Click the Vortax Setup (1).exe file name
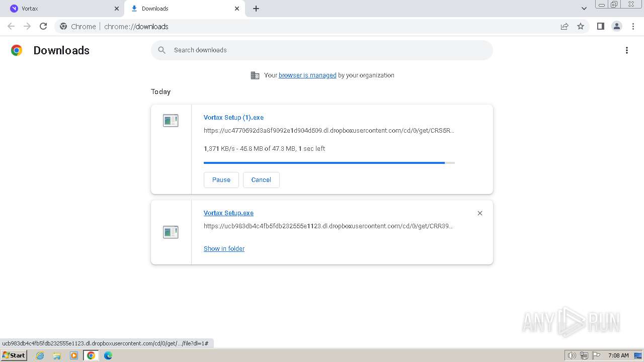This screenshot has height=362, width=644. pyautogui.click(x=233, y=118)
